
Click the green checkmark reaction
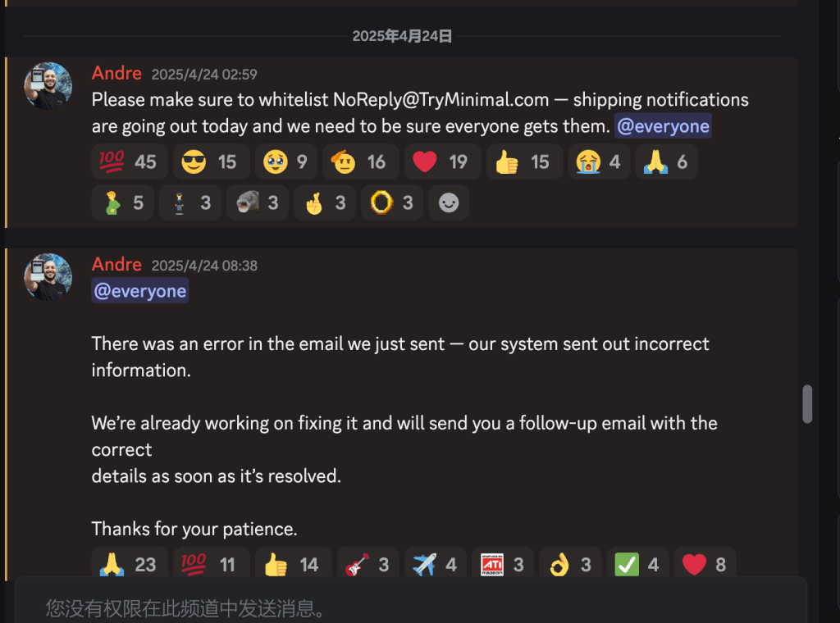coord(637,564)
